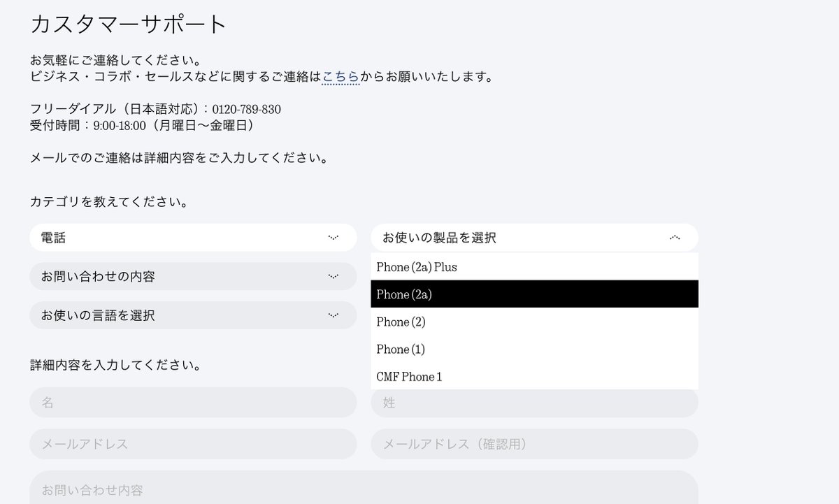Select Phone (2) from product list
Image resolution: width=839 pixels, height=504 pixels.
coord(534,322)
